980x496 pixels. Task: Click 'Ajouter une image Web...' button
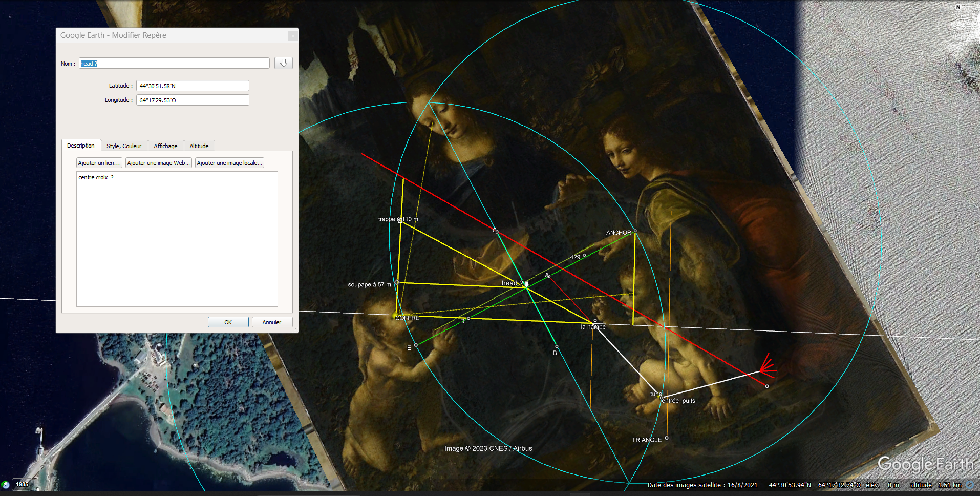coord(159,163)
